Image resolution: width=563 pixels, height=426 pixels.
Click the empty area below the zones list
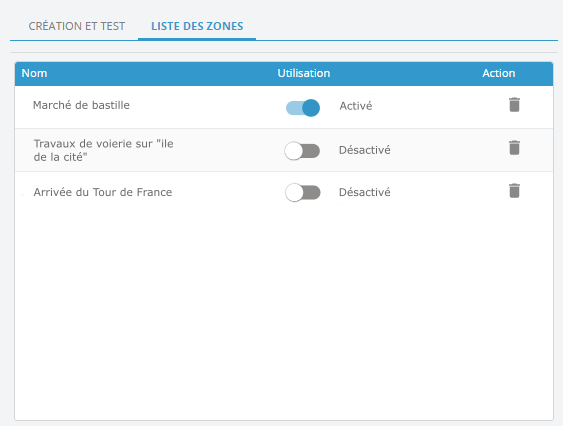(x=284, y=312)
